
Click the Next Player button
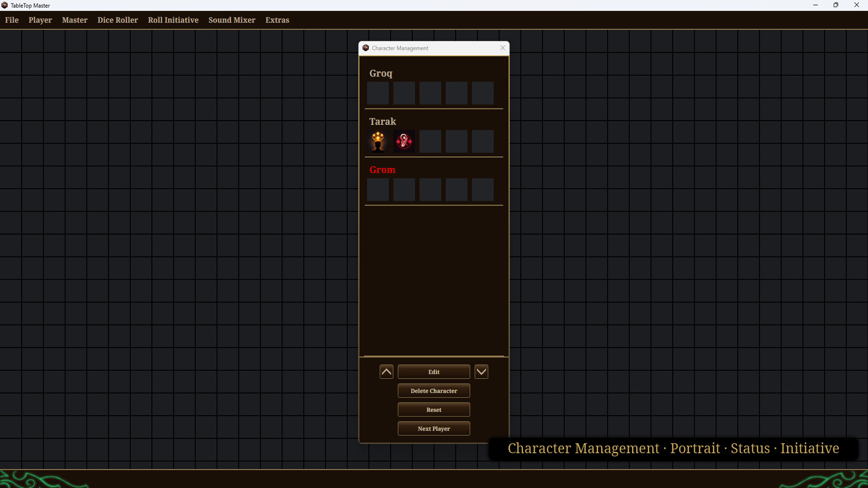pyautogui.click(x=434, y=429)
